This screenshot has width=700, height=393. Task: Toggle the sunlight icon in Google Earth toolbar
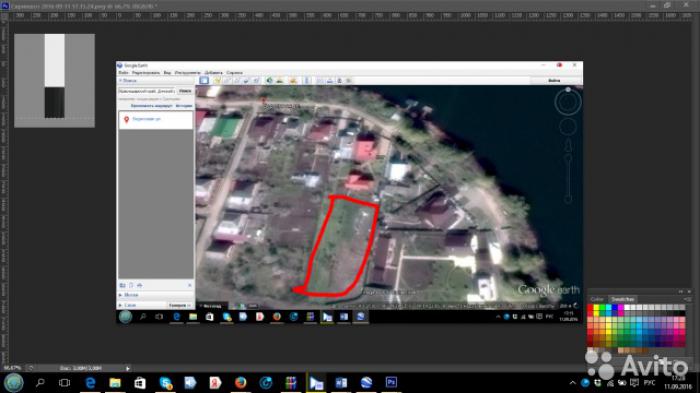tap(280, 80)
